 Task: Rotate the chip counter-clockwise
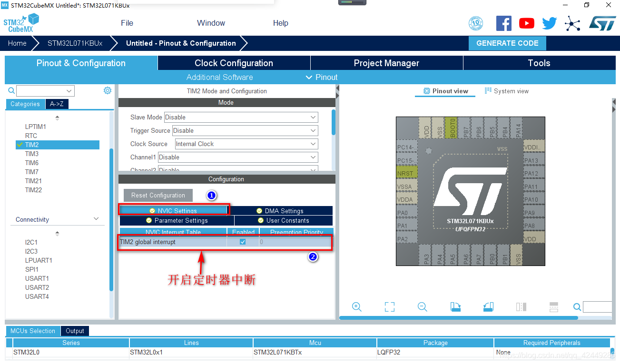point(488,307)
